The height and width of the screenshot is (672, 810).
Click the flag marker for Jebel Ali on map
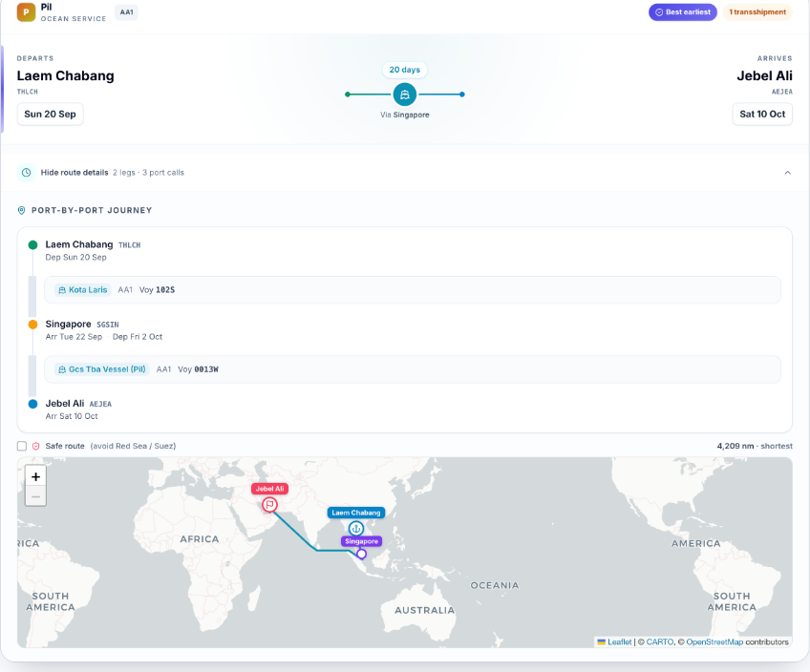tap(269, 504)
